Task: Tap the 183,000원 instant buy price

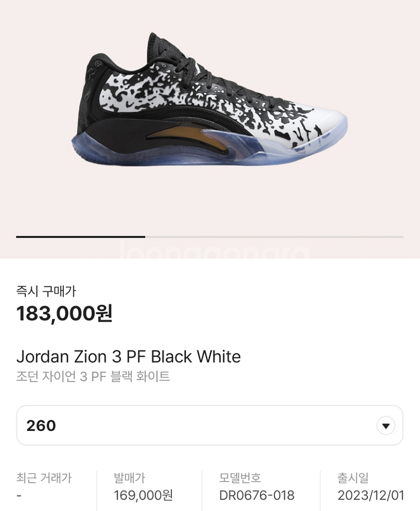Action: tap(64, 313)
